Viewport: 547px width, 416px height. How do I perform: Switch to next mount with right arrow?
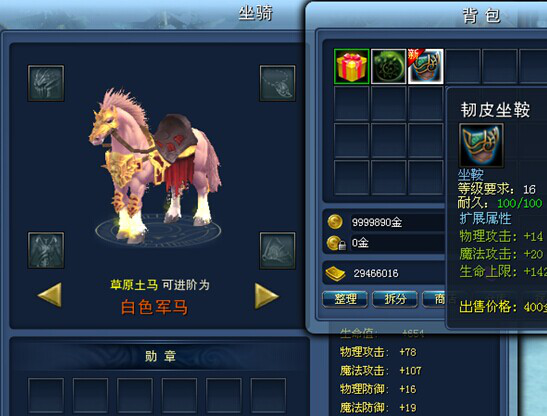(x=266, y=296)
